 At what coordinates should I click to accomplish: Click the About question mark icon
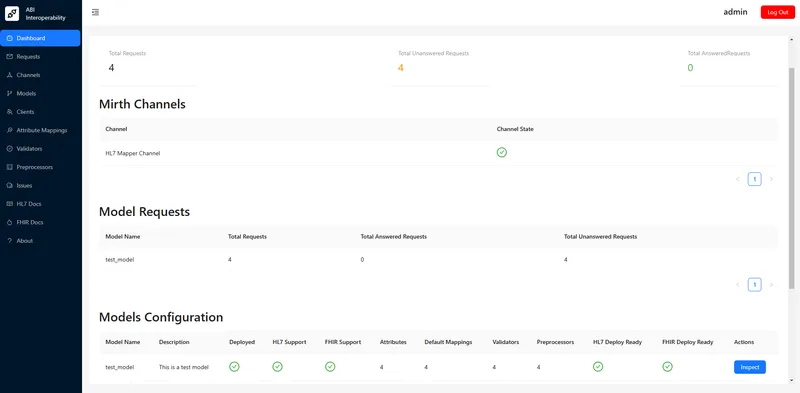10,240
